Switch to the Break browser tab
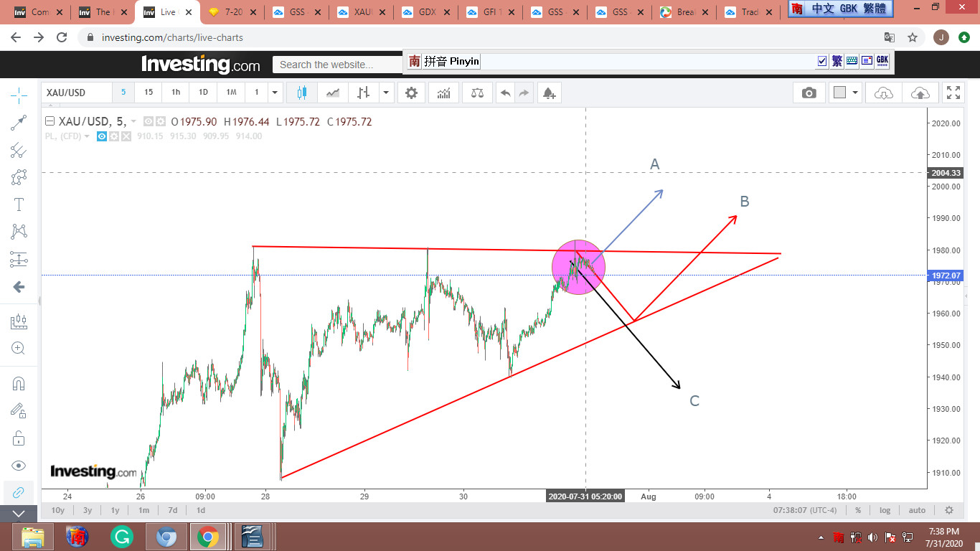This screenshot has height=551, width=980. point(684,12)
